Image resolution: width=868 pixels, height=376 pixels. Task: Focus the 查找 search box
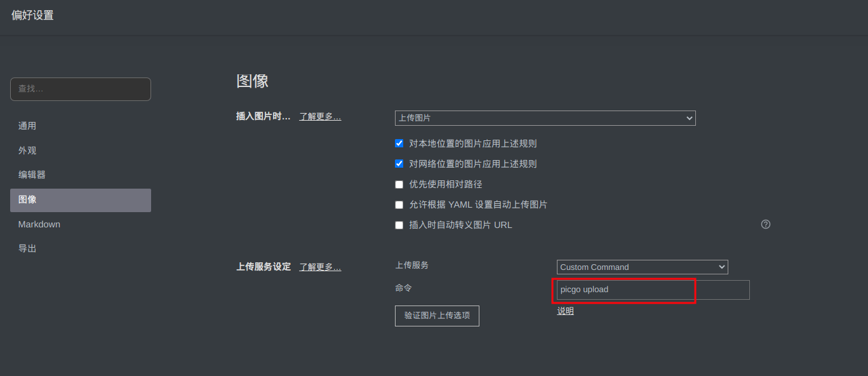click(80, 89)
